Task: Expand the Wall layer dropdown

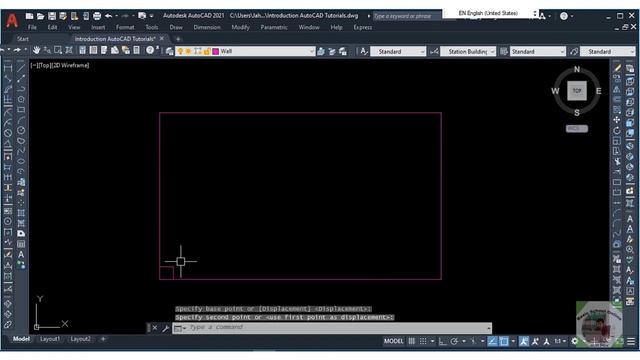Action: [x=311, y=51]
